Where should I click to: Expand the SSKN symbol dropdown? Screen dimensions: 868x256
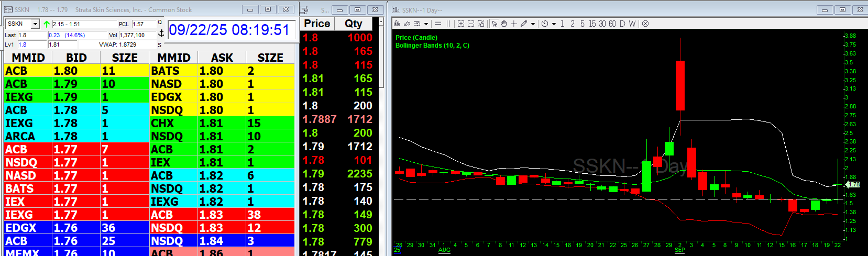click(35, 24)
